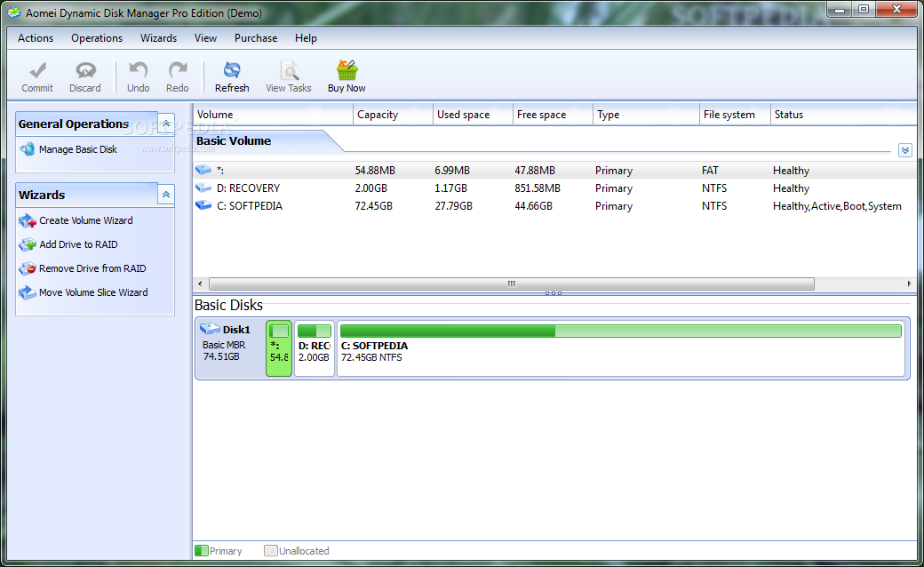
Task: Click the FAT file system cell
Action: coord(710,171)
